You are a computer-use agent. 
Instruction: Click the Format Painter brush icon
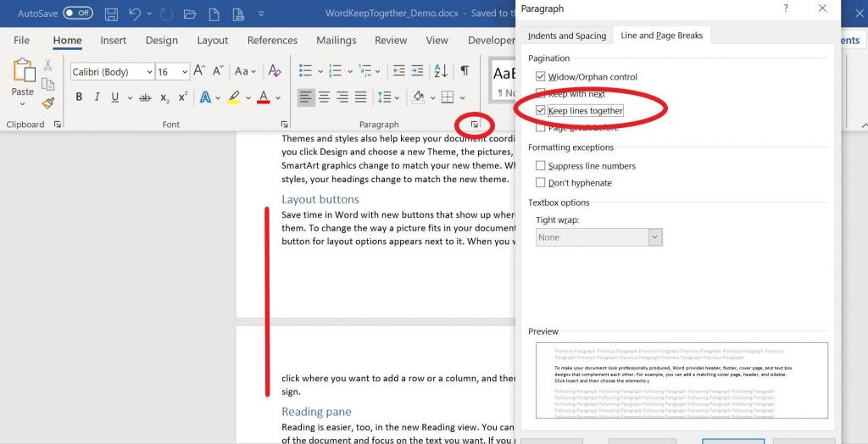point(48,103)
